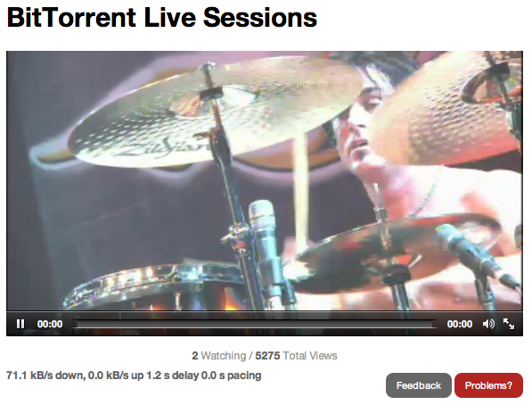The image size is (532, 413).
Task: Open the Feedback button
Action: point(418,385)
